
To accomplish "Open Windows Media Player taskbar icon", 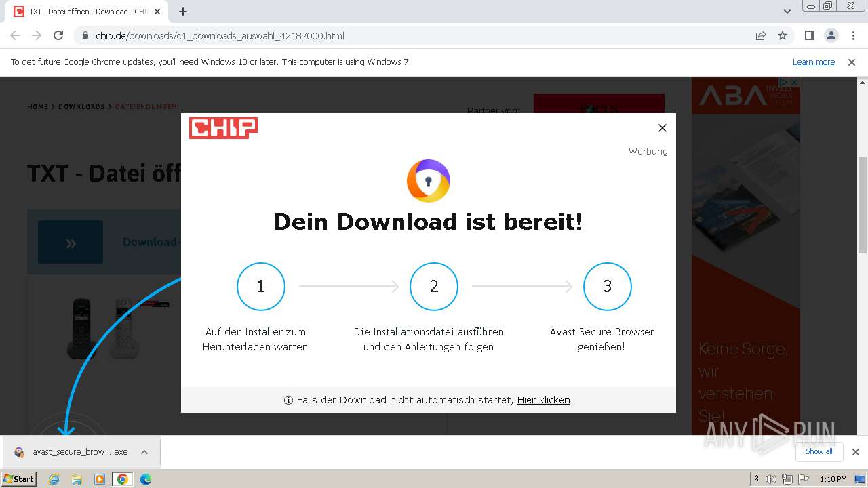I will pyautogui.click(x=100, y=479).
